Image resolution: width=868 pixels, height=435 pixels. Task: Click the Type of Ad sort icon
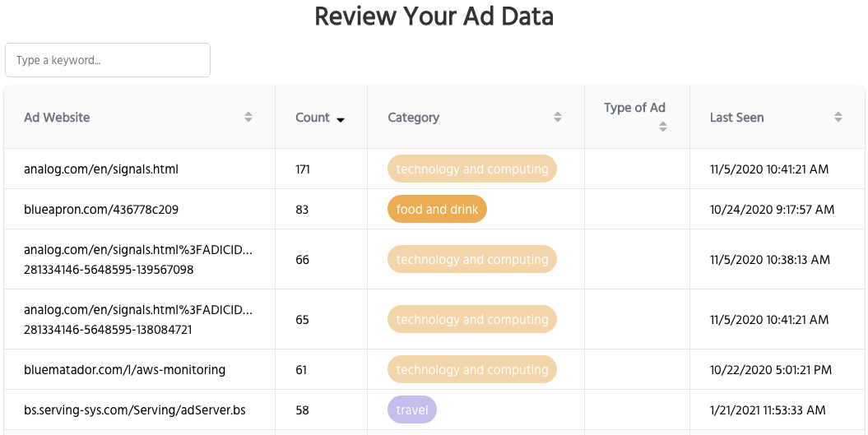(x=663, y=127)
